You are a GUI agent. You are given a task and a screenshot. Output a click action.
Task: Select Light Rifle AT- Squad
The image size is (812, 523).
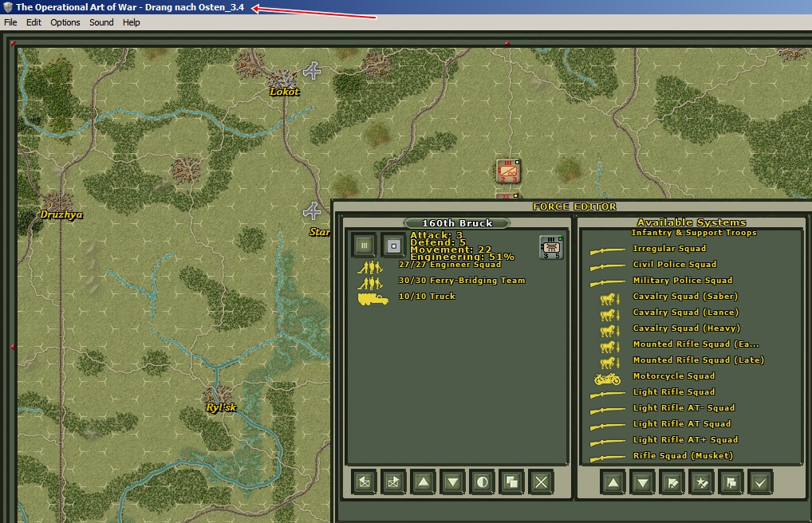tap(684, 408)
